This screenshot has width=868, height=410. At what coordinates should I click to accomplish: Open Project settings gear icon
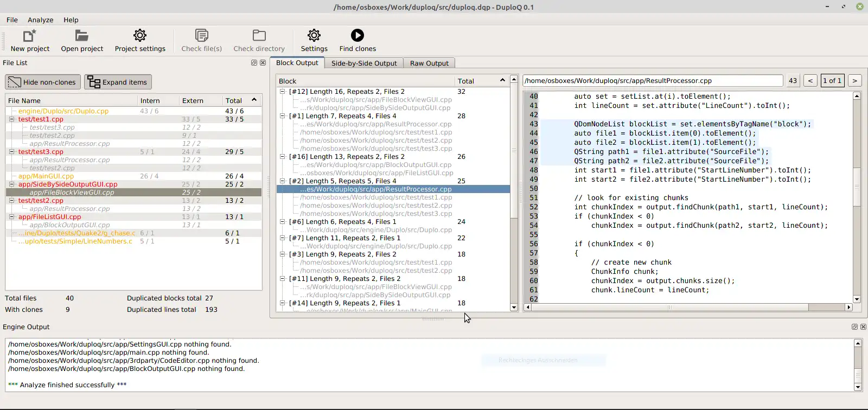[x=140, y=36]
